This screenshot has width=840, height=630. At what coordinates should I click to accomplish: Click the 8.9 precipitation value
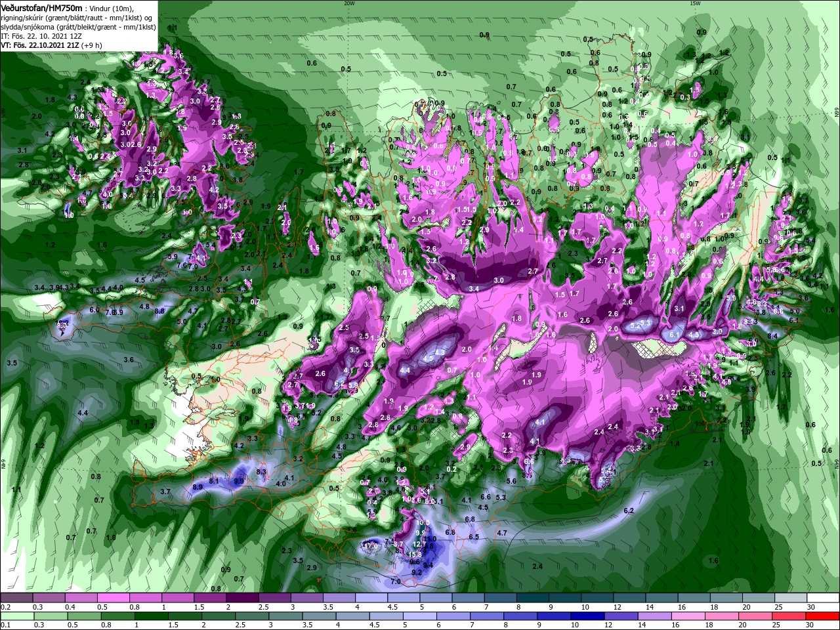pos(198,487)
